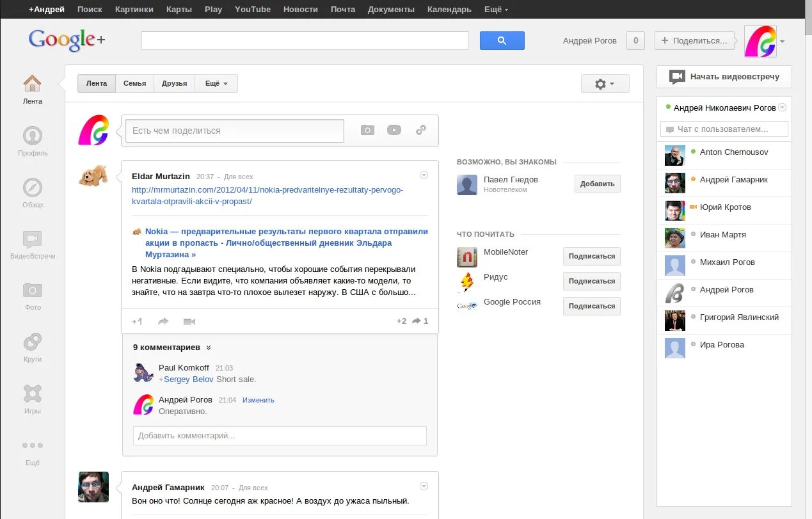
Task: Open the gear settings dropdown
Action: tap(604, 83)
